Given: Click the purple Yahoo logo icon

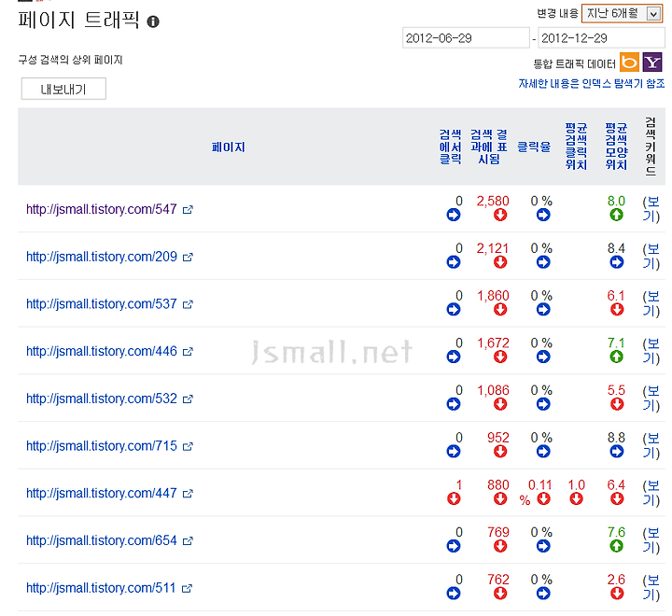Looking at the screenshot, I should coord(651,63).
